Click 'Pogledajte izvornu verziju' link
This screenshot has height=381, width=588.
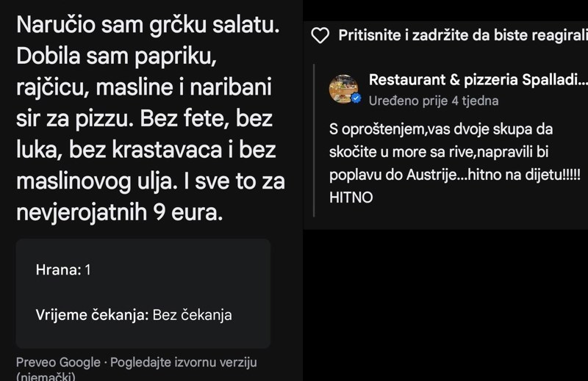click(x=184, y=363)
